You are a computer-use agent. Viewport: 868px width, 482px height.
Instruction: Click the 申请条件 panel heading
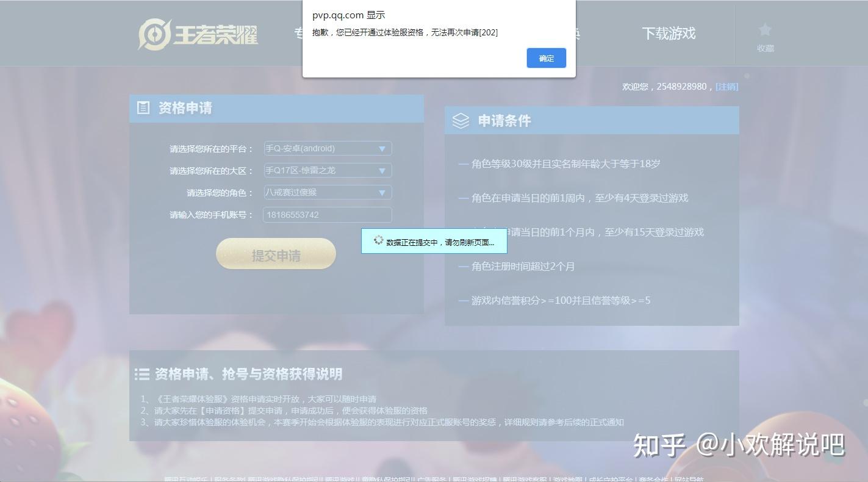coord(504,121)
